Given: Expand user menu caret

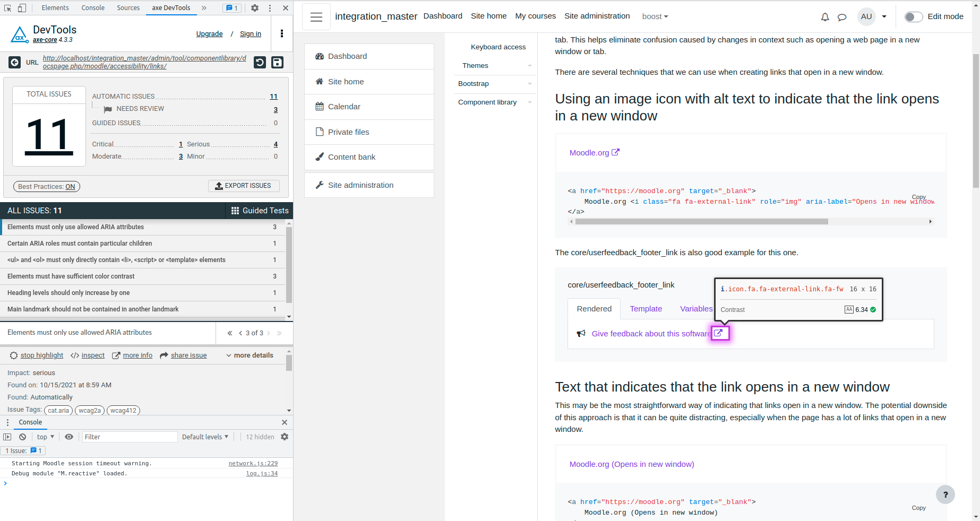Looking at the screenshot, I should point(884,17).
